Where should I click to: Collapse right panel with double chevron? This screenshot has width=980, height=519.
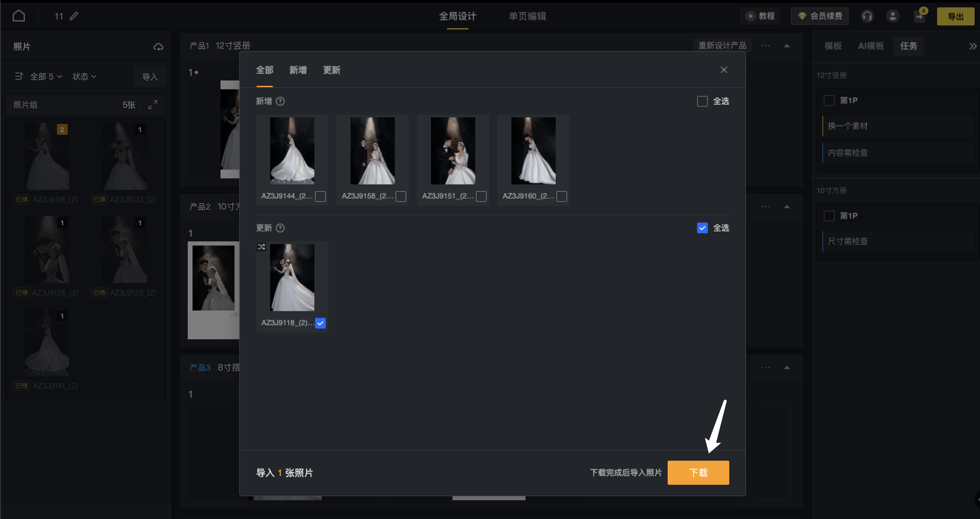tap(972, 46)
